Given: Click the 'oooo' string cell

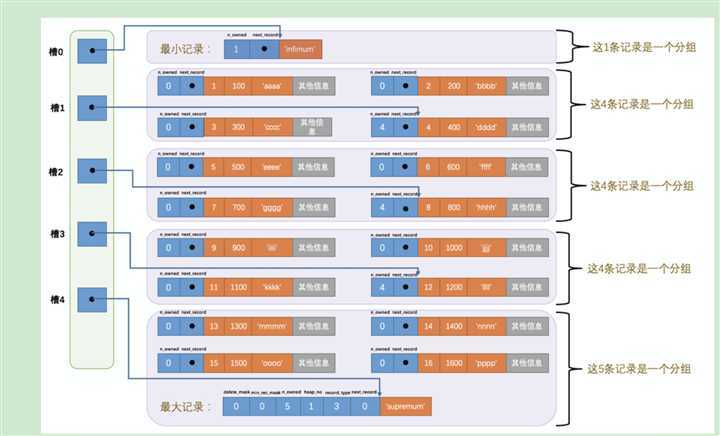Looking at the screenshot, I should tap(272, 363).
